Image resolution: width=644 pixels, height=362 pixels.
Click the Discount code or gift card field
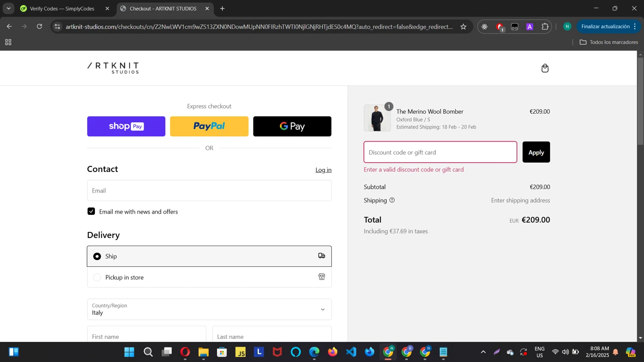[x=440, y=152]
